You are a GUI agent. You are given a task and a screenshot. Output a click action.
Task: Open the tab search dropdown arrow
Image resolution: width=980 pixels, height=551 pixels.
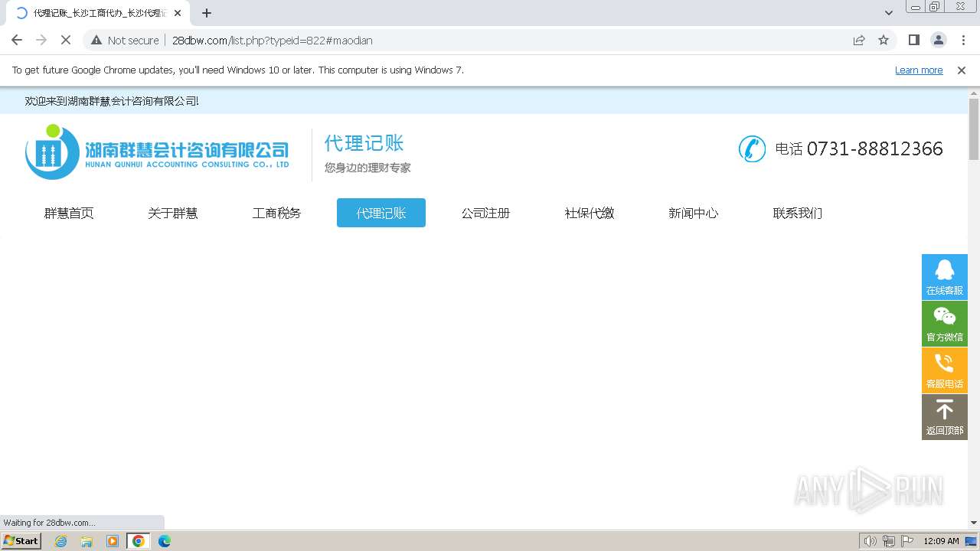click(888, 13)
